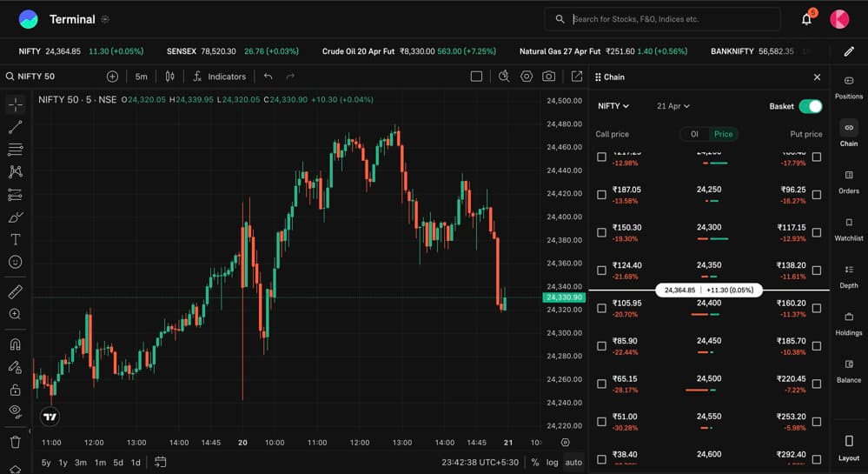
Task: Click the 24,330.90 current price marker
Action: (x=563, y=297)
